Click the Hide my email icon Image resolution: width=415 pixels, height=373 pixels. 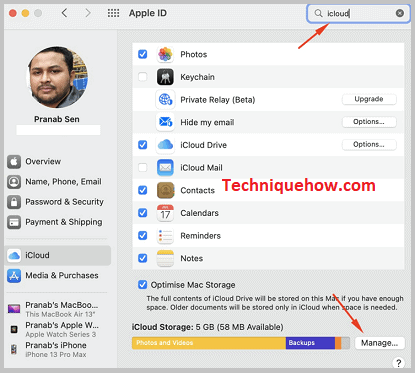[165, 122]
